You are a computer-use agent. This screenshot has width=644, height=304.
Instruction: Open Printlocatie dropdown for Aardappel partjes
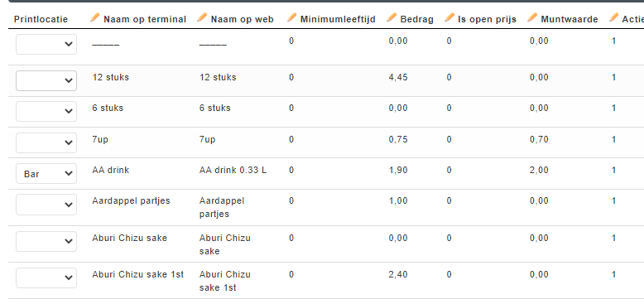coord(46,204)
